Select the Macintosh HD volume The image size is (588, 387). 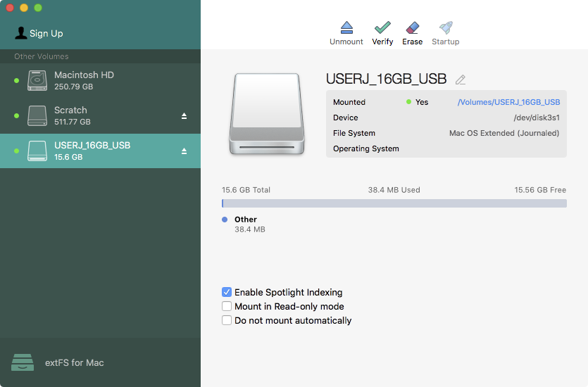coord(100,80)
